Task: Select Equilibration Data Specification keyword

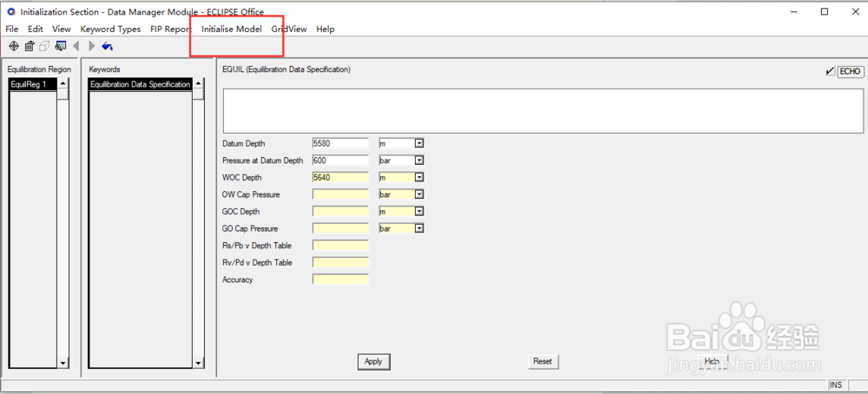Action: 140,85
